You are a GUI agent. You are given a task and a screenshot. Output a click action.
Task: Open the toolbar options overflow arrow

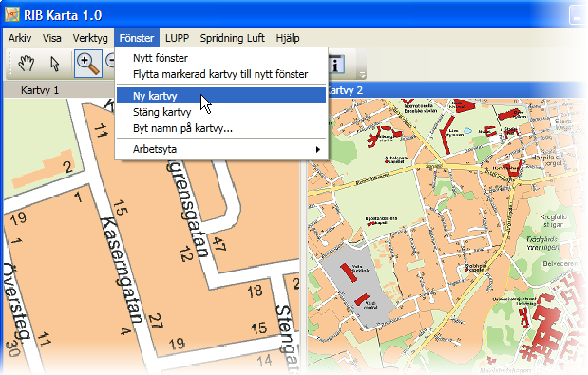tap(362, 75)
